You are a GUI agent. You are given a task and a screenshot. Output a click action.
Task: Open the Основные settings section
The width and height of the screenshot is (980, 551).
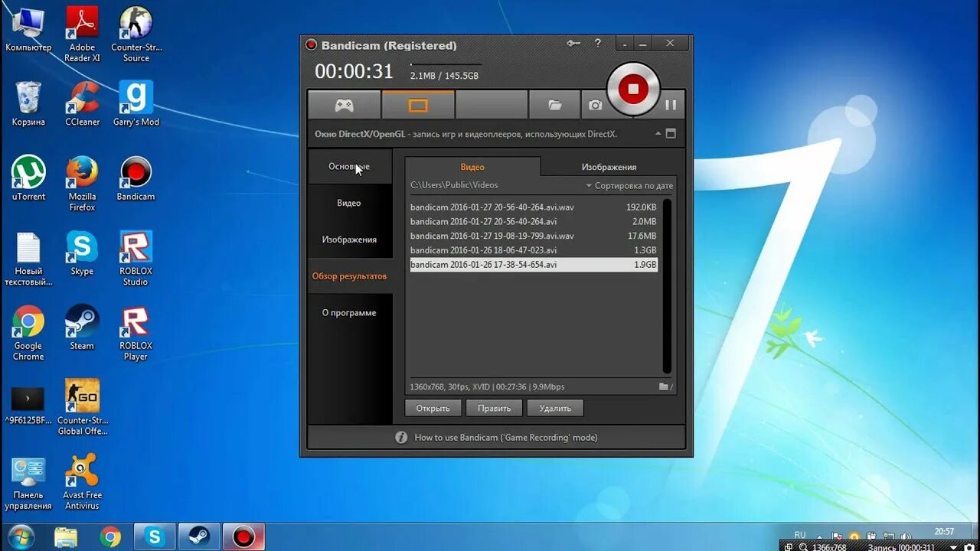pyautogui.click(x=349, y=166)
